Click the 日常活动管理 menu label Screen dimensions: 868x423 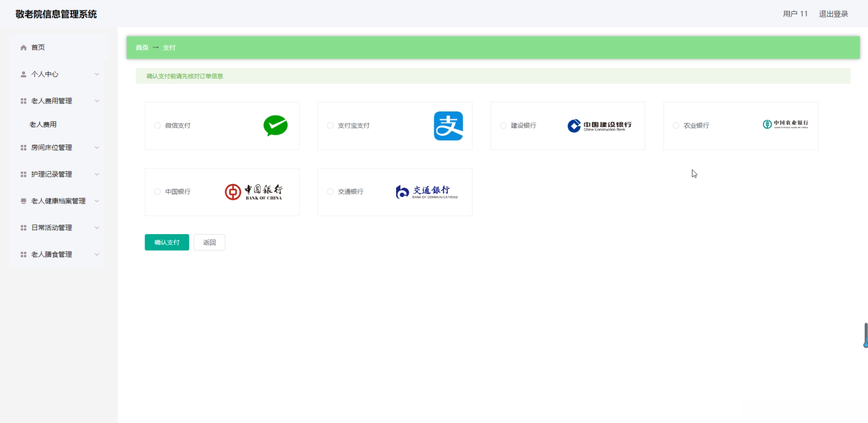coord(52,228)
